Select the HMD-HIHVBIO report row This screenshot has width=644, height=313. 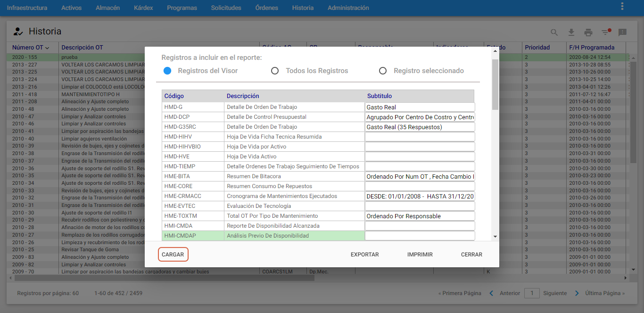318,147
